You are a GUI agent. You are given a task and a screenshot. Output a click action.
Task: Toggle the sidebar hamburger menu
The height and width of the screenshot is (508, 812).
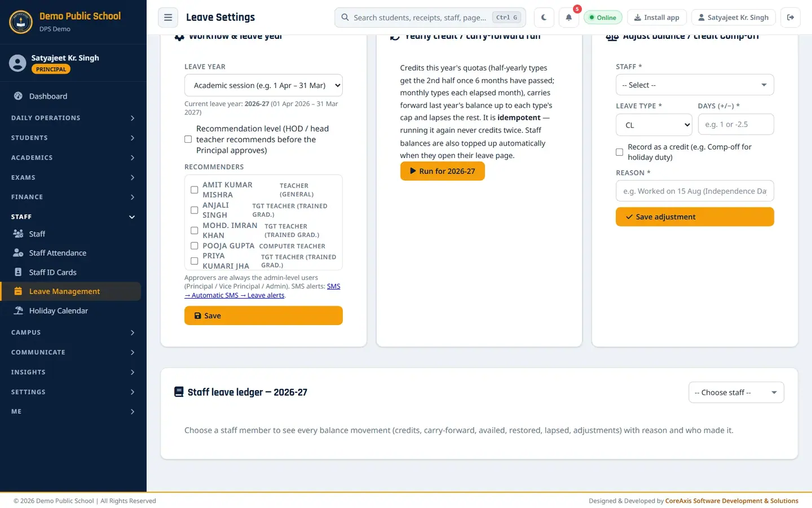pyautogui.click(x=168, y=17)
